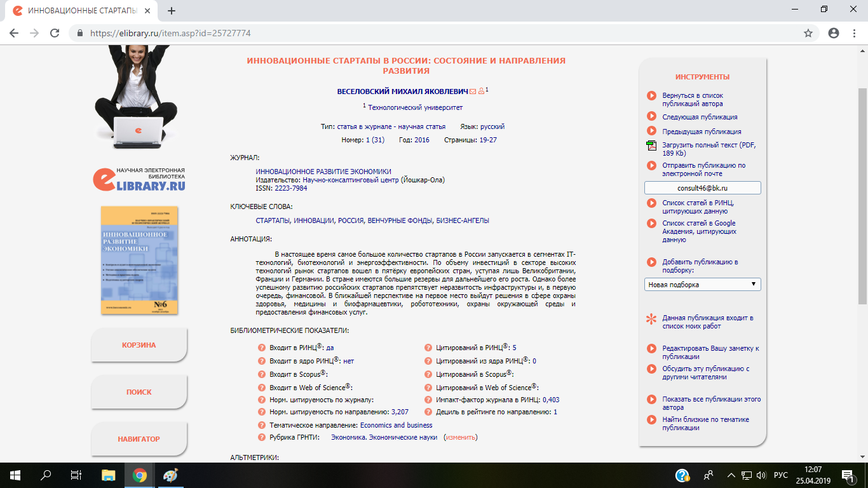Open the journal 'ИННОВАЦИОННОЕ РАЗВИТИЕ ЭКОНОМИКИ' link

323,172
